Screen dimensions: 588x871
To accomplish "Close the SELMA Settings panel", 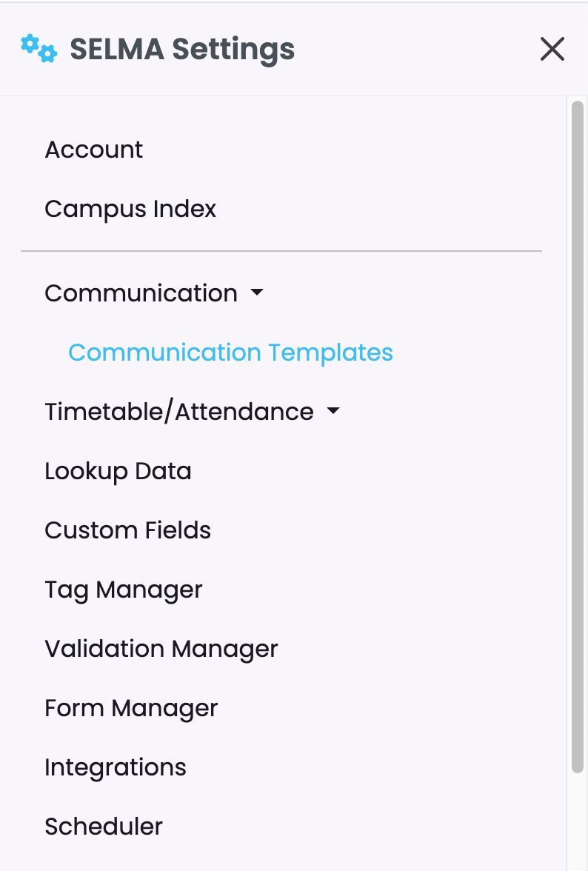I will pyautogui.click(x=552, y=49).
